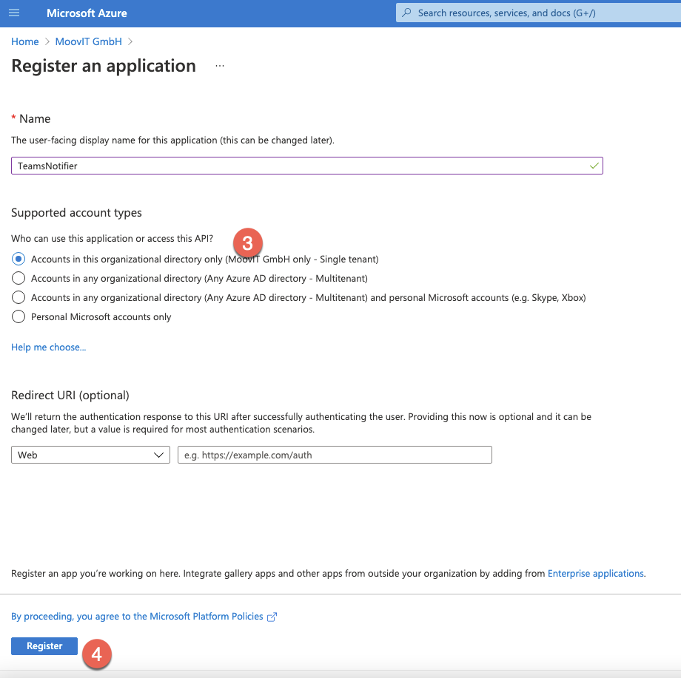Select single tenant organizational directory only option
The width and height of the screenshot is (682, 678).
click(17, 259)
